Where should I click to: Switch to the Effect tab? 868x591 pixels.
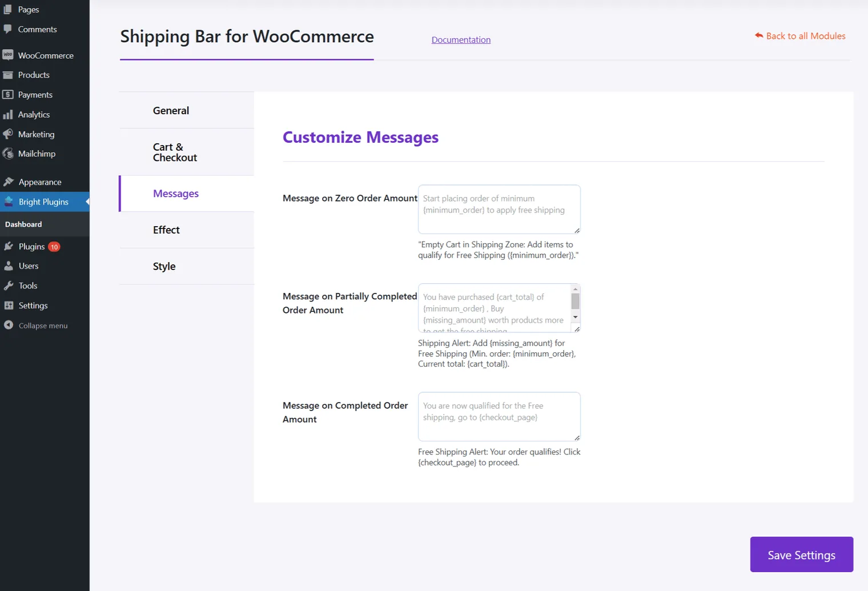186,230
